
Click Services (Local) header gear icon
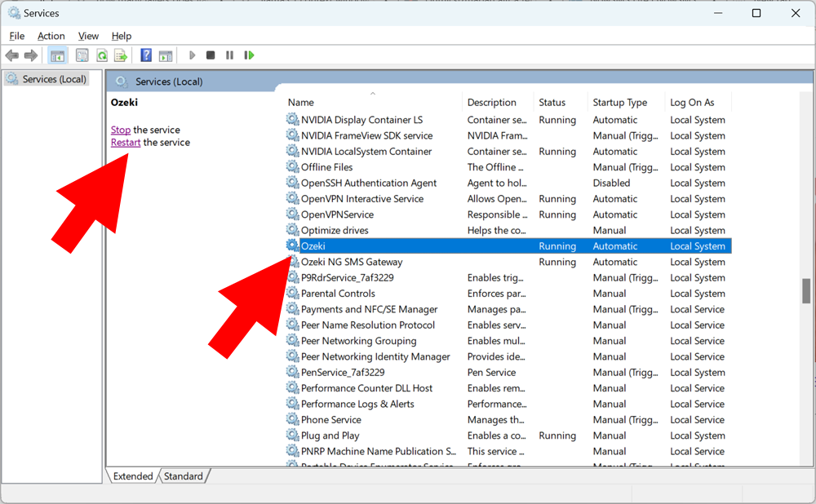click(122, 81)
